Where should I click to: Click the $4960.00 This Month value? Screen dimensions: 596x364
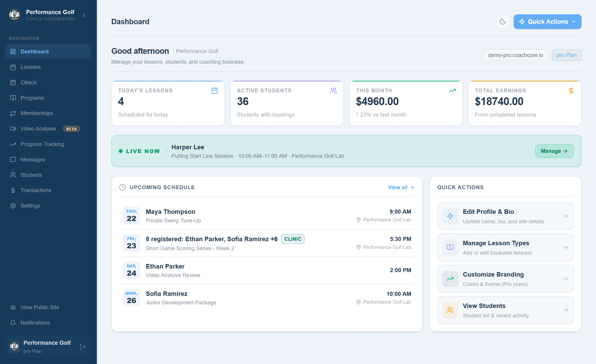pos(377,102)
